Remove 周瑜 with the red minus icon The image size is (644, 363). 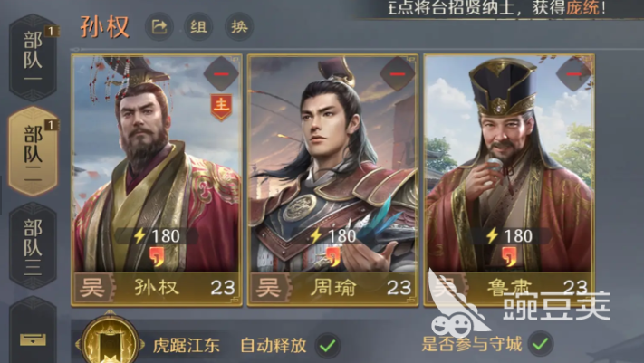pyautogui.click(x=397, y=74)
